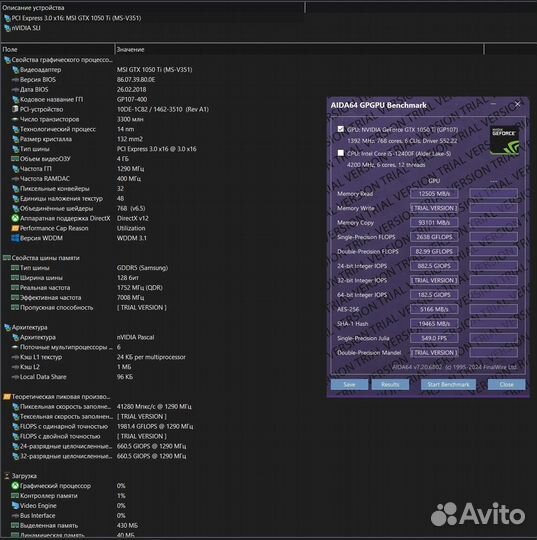The height and width of the screenshot is (540, 537).
Task: Click the icon beside Ширина шины
Action: click(x=15, y=278)
